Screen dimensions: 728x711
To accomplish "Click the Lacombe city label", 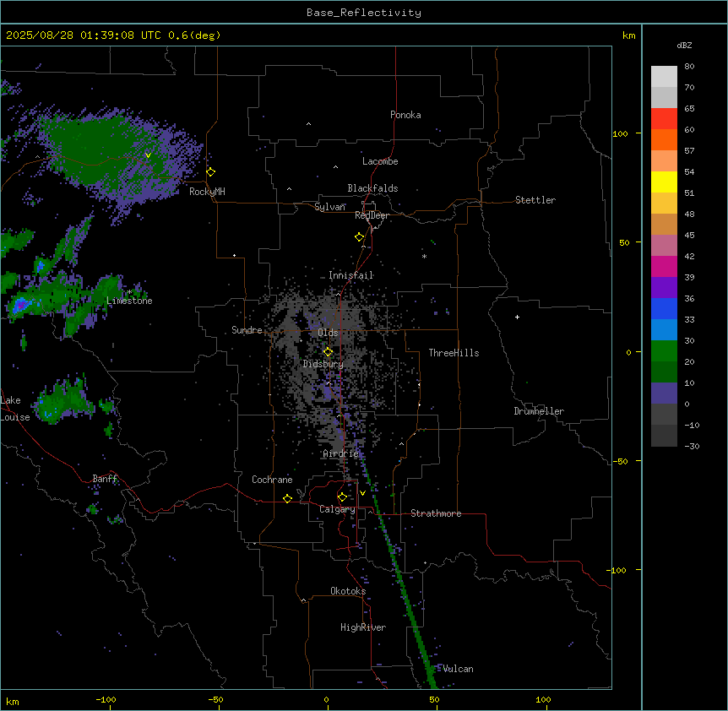I will pos(380,161).
